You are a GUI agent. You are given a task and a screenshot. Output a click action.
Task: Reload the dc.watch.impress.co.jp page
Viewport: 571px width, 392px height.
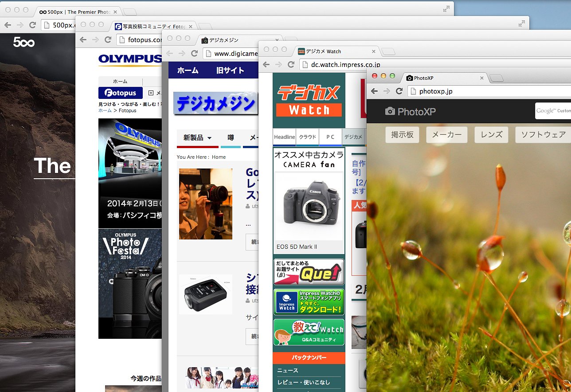pyautogui.click(x=291, y=64)
